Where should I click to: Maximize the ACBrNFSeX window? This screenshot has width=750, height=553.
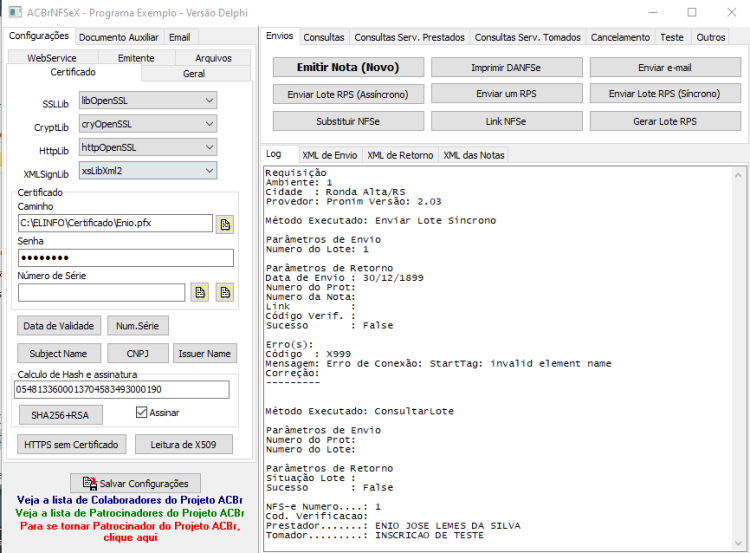(x=692, y=12)
